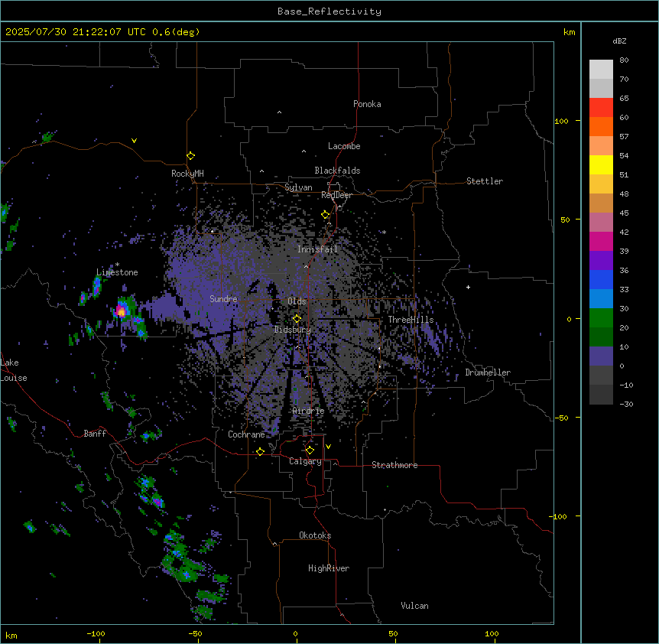The image size is (659, 644).
Task: Click the Limestone label
Action: (x=117, y=272)
